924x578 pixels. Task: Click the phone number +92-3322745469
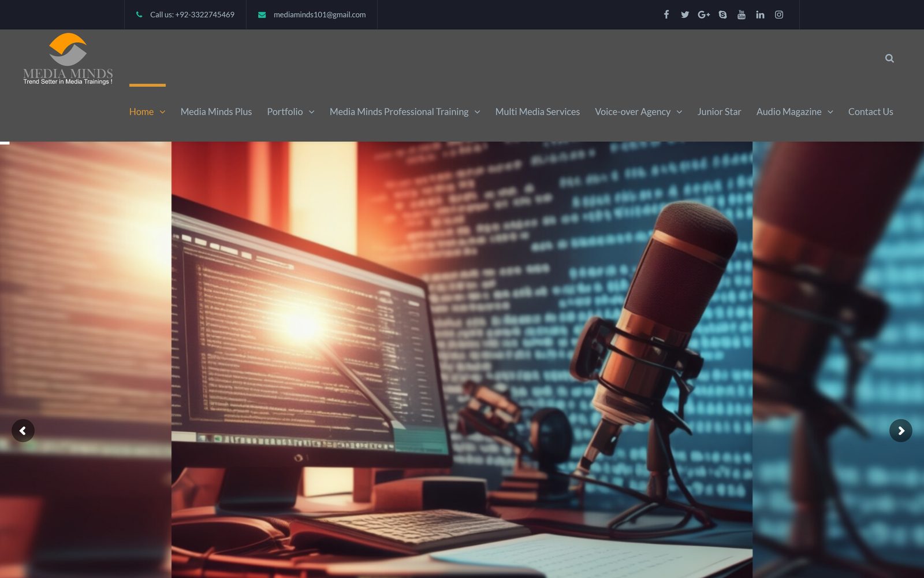[x=205, y=14]
